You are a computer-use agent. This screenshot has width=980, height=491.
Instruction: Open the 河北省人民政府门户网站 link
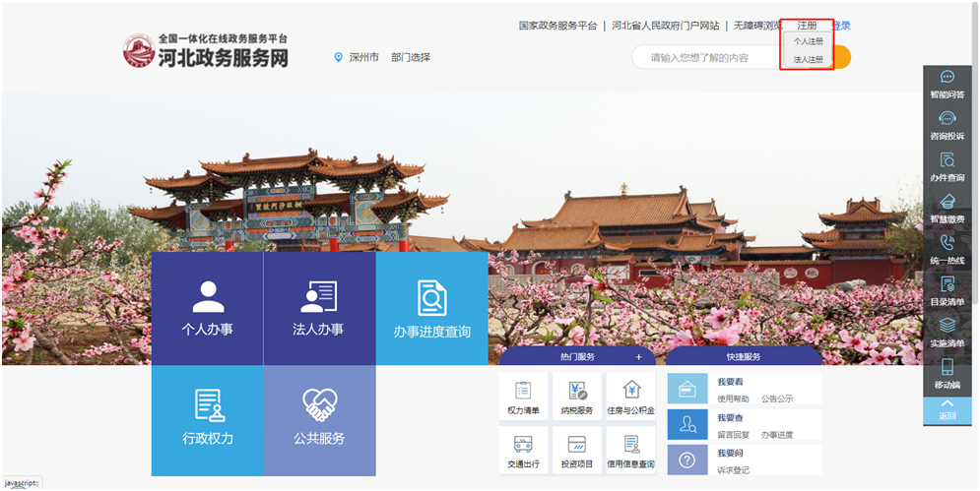coord(665,26)
